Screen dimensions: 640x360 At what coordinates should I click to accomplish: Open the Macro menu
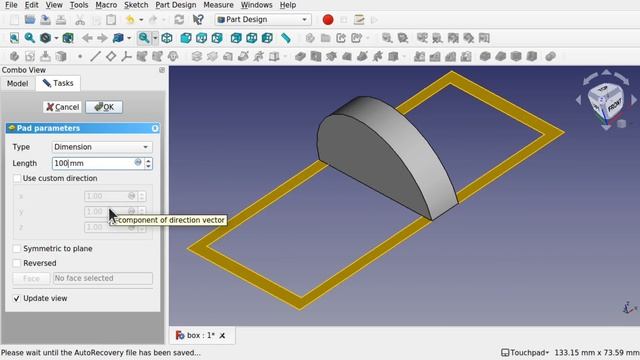coord(106,5)
